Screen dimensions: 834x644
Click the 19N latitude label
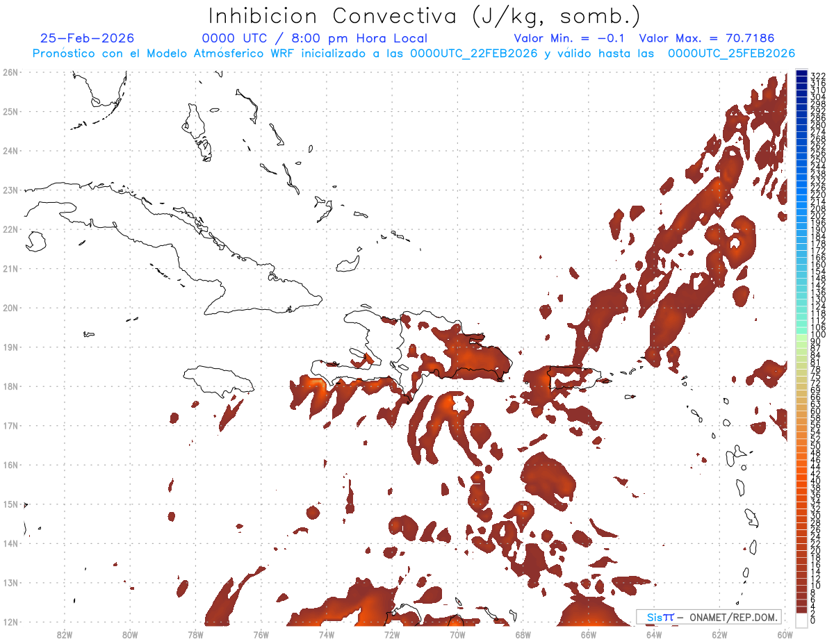(10, 347)
